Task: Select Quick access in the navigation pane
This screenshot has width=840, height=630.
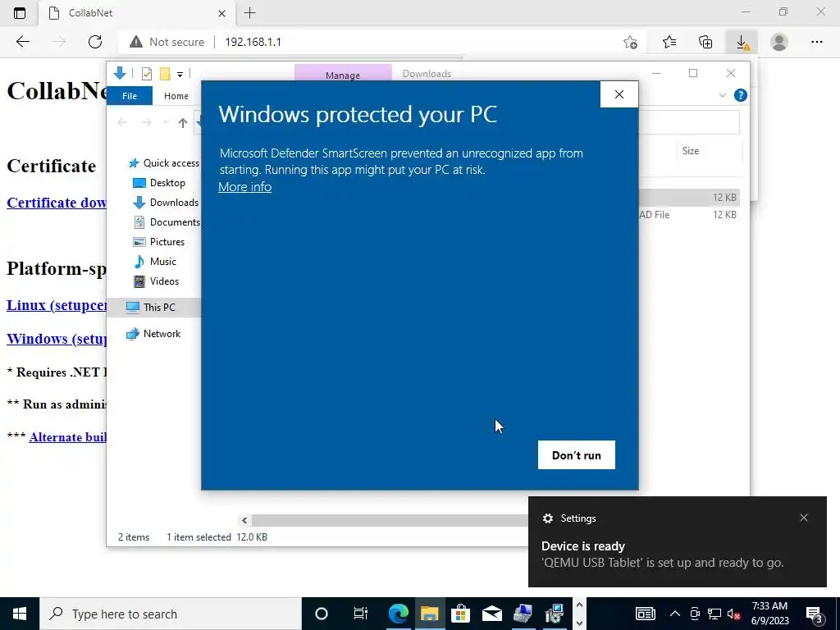Action: tap(164, 163)
